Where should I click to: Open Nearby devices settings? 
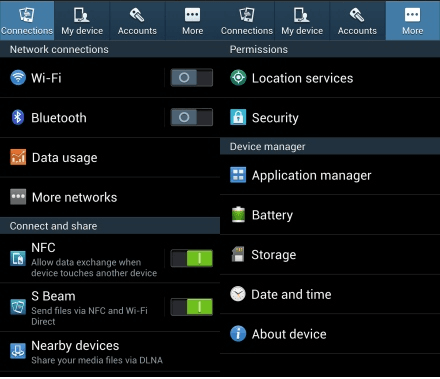110,352
